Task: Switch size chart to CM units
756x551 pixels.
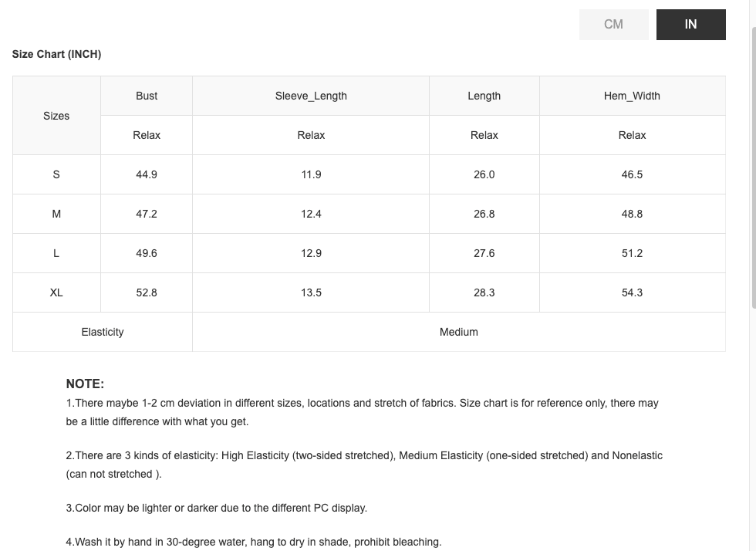Action: point(613,25)
